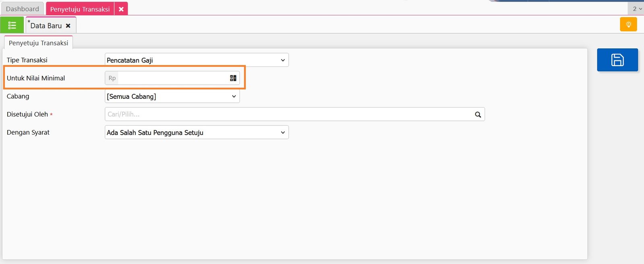
Task: Open the orange lightbulb tips icon
Action: (x=628, y=25)
